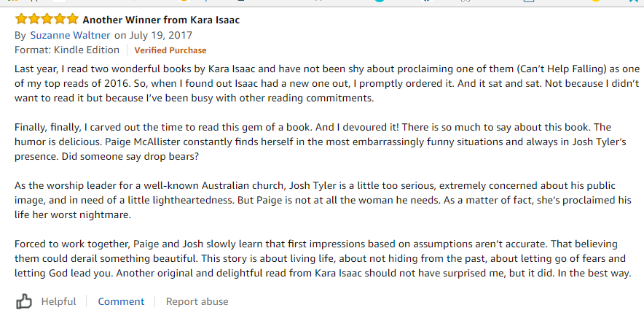Open the review title 'Another Winner from Kara Isaac'
Viewport: 644px width, 321px height.
tap(161, 20)
